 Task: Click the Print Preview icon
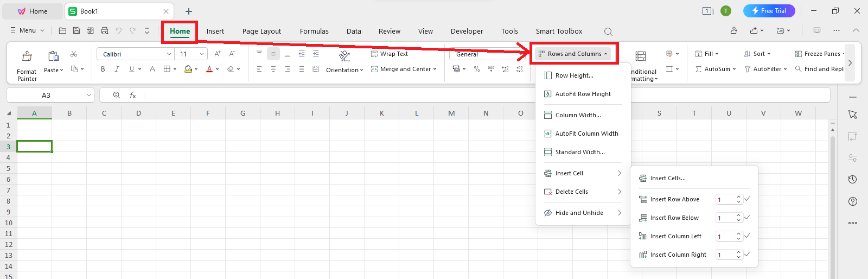105,30
